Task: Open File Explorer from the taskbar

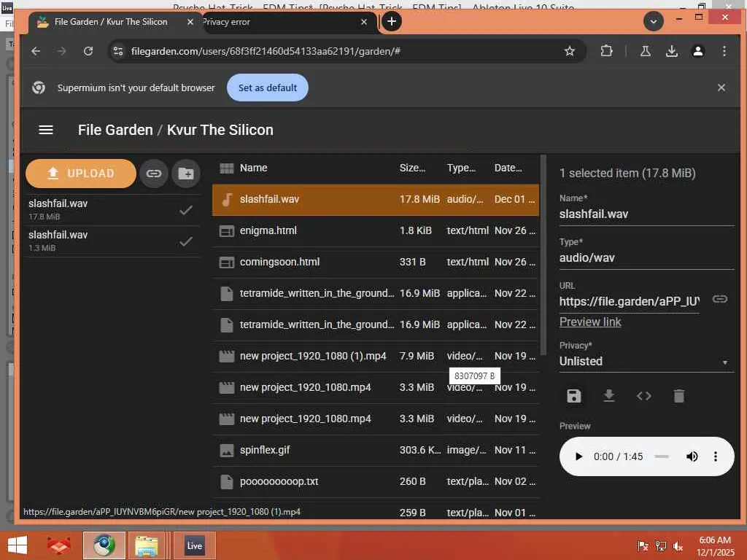Action: click(x=146, y=545)
